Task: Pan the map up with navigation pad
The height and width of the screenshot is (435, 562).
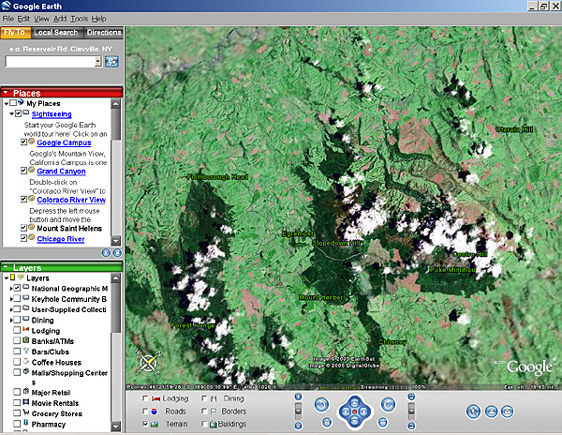Action: pos(354,402)
